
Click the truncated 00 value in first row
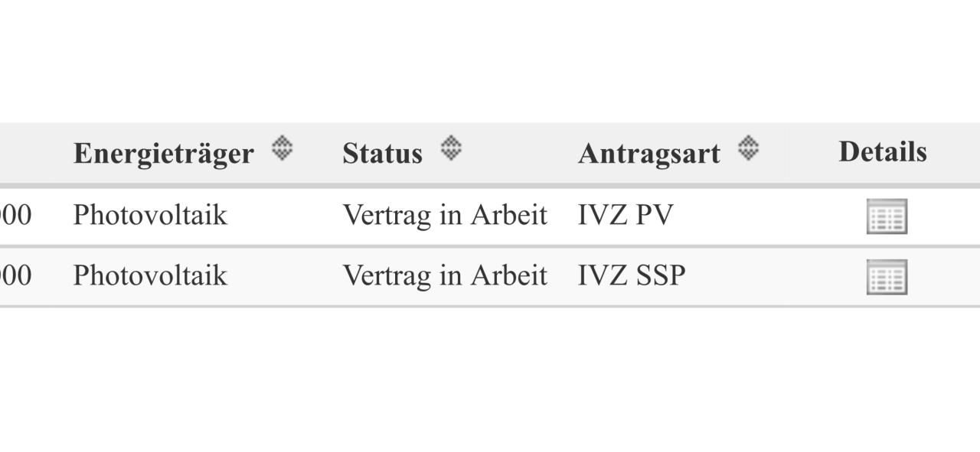(15, 216)
